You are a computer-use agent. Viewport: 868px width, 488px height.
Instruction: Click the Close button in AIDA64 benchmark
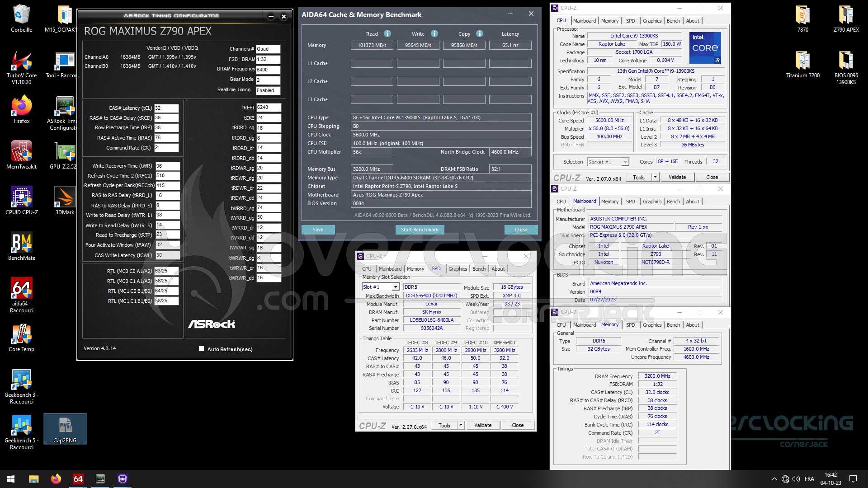(x=521, y=230)
